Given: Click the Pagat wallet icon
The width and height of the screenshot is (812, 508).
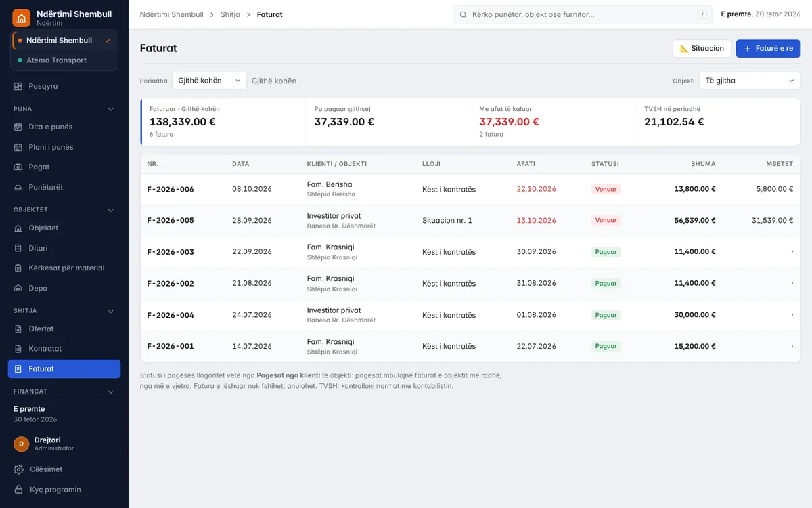Looking at the screenshot, I should click(18, 167).
